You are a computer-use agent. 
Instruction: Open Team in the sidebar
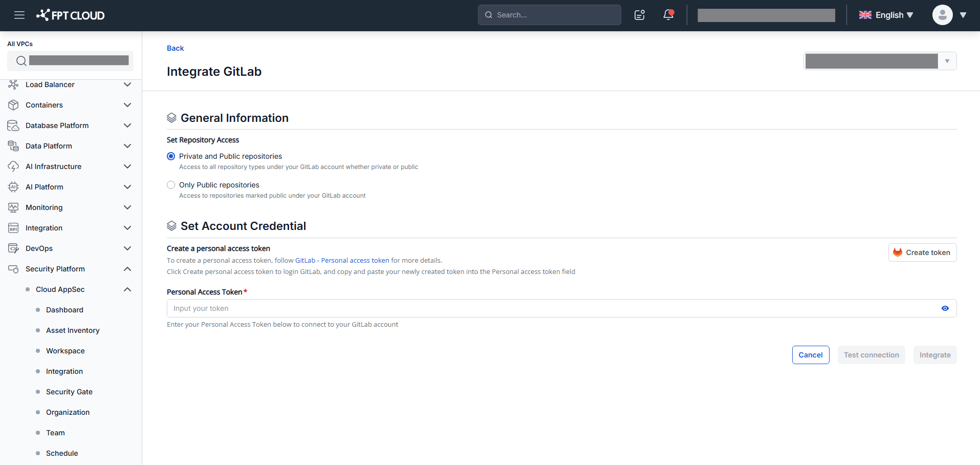[55, 433]
